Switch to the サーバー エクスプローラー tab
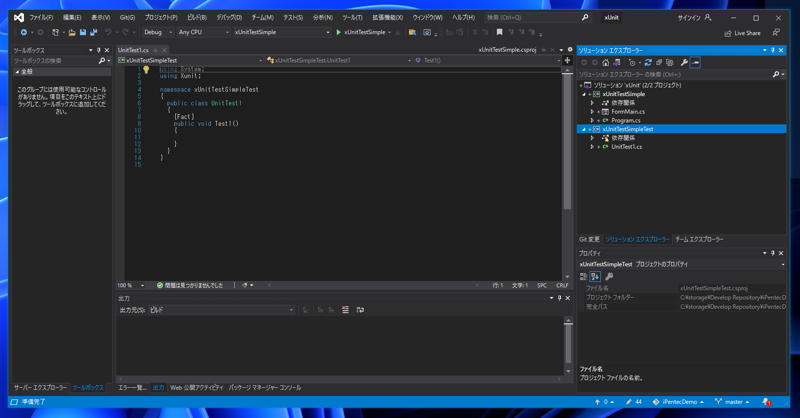The height and width of the screenshot is (418, 800). 40,387
